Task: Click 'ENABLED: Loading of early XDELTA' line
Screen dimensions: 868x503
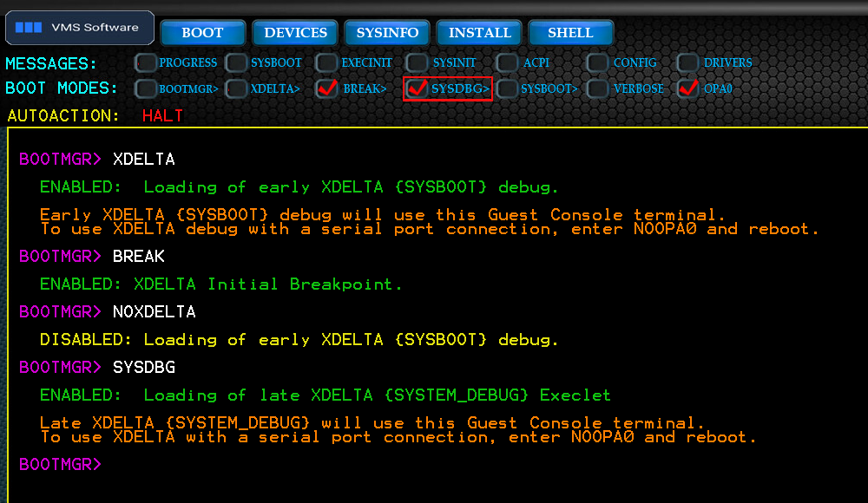Action: tap(299, 187)
